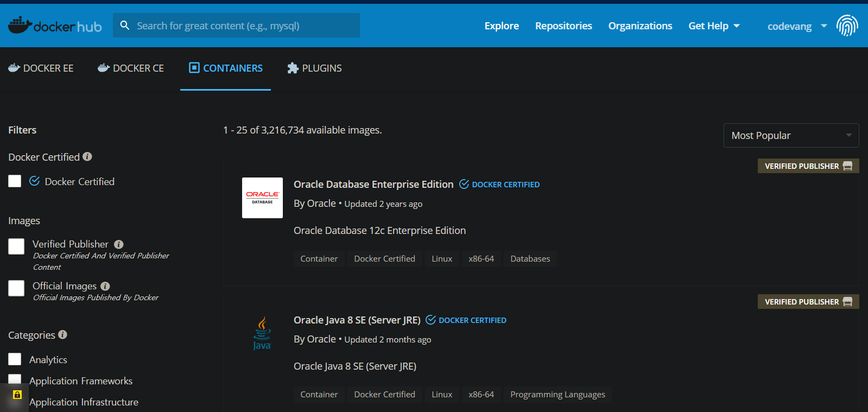Tick the Application Frameworks checkbox

coord(15,380)
